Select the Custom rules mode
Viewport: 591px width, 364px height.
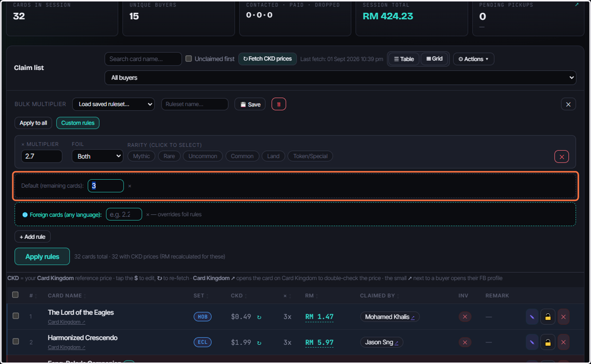(78, 123)
